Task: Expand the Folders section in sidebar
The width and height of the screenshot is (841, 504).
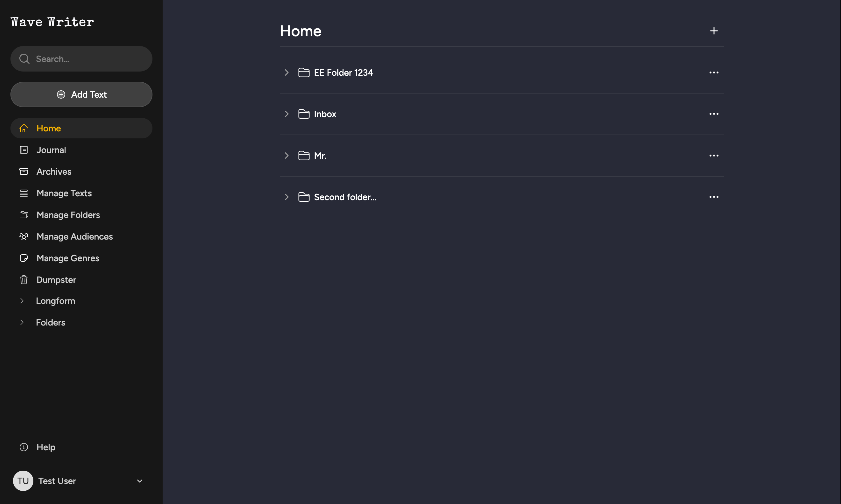Action: tap(22, 323)
